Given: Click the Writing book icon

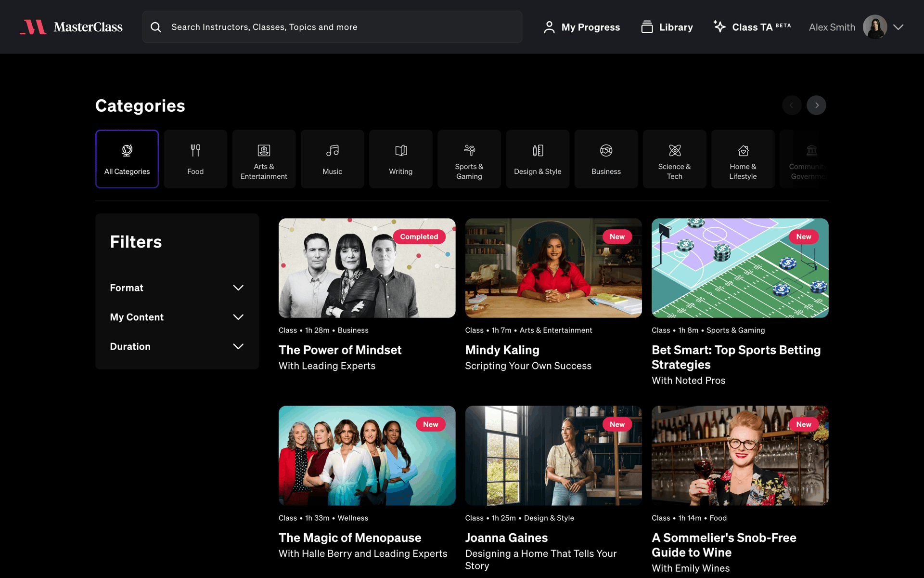Looking at the screenshot, I should coord(401,150).
